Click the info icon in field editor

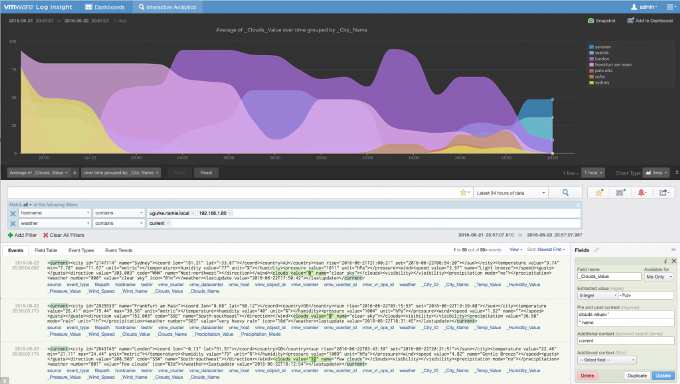(x=666, y=261)
